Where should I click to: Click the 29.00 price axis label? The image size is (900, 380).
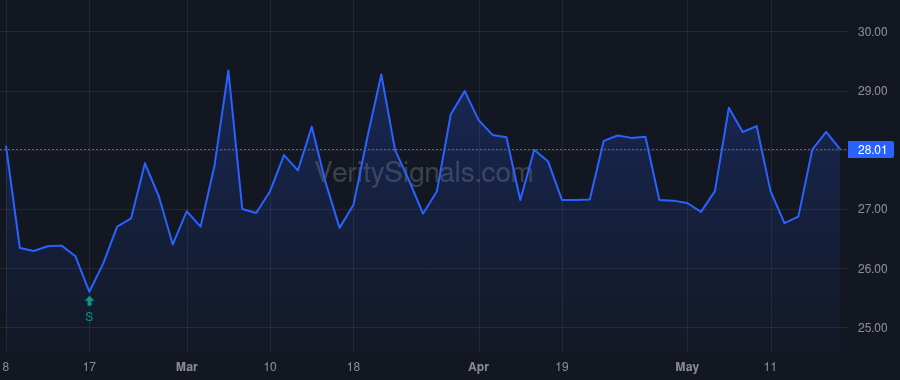pos(872,91)
